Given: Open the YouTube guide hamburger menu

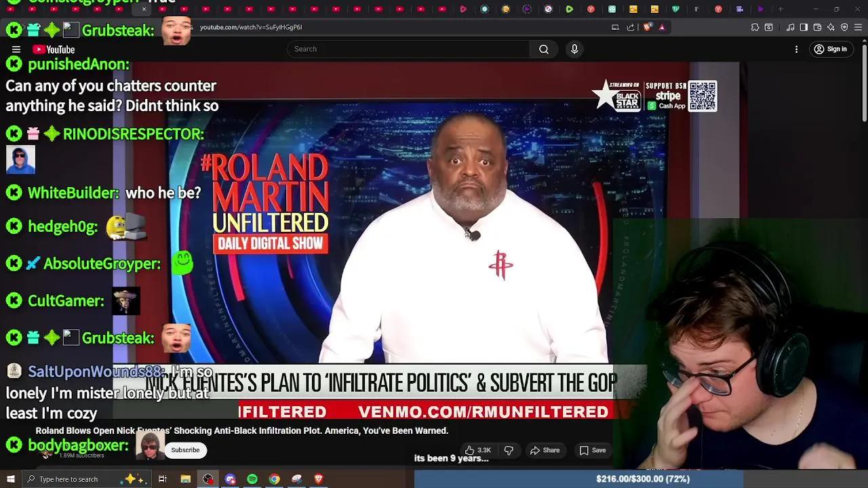Looking at the screenshot, I should point(16,49).
